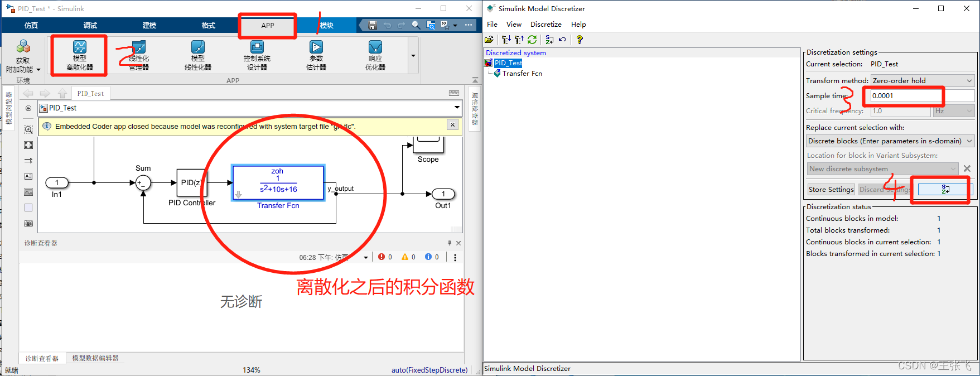Viewport: 980px width, 376px height.
Task: Open the PID_Test breadcrumb path dropdown
Action: click(457, 108)
